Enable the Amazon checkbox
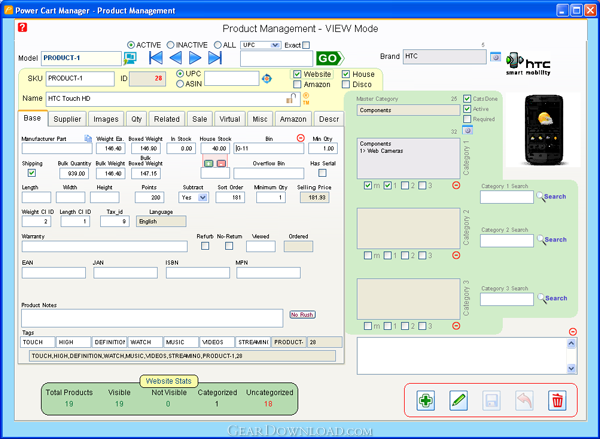This screenshot has width=600, height=439. click(x=297, y=84)
